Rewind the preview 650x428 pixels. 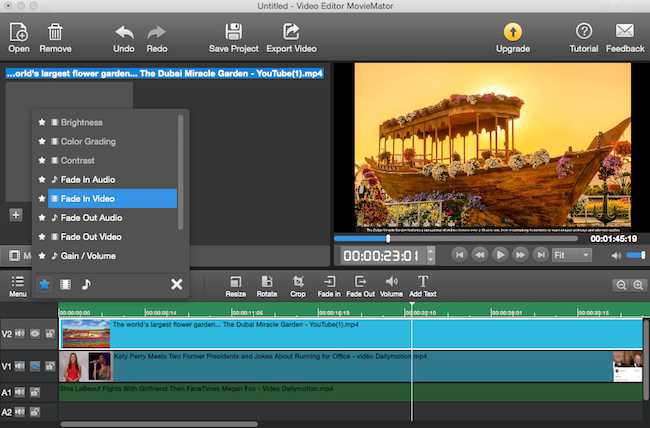point(480,255)
